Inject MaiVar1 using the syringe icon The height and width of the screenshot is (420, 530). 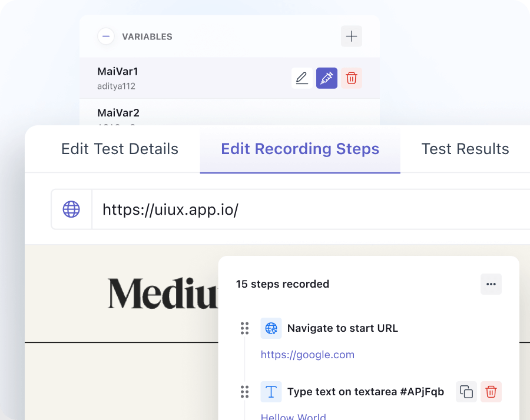tap(327, 78)
